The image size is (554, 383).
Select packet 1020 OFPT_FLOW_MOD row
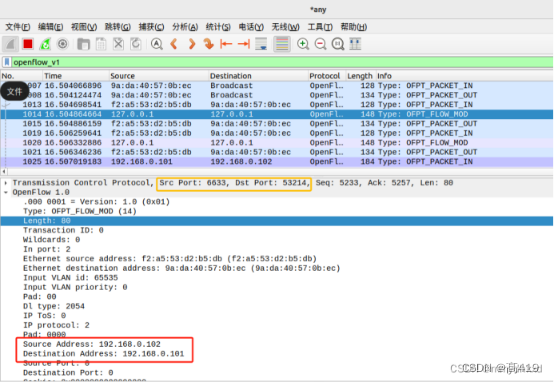(277, 143)
